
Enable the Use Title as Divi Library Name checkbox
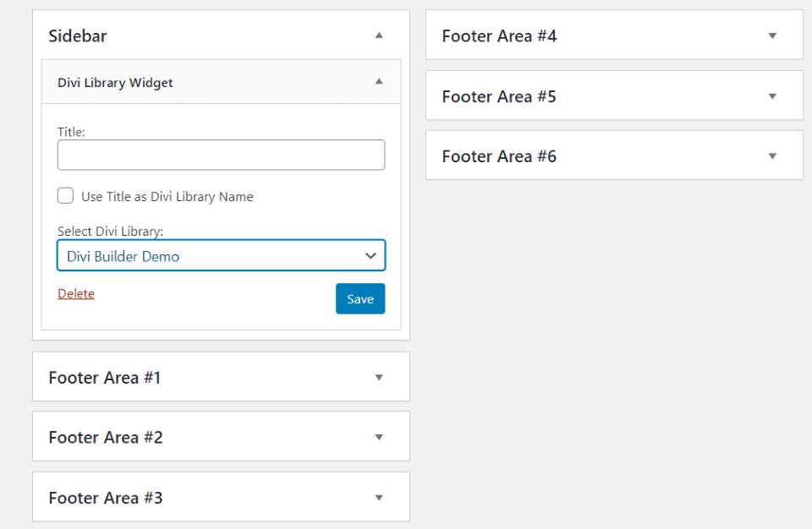[66, 196]
